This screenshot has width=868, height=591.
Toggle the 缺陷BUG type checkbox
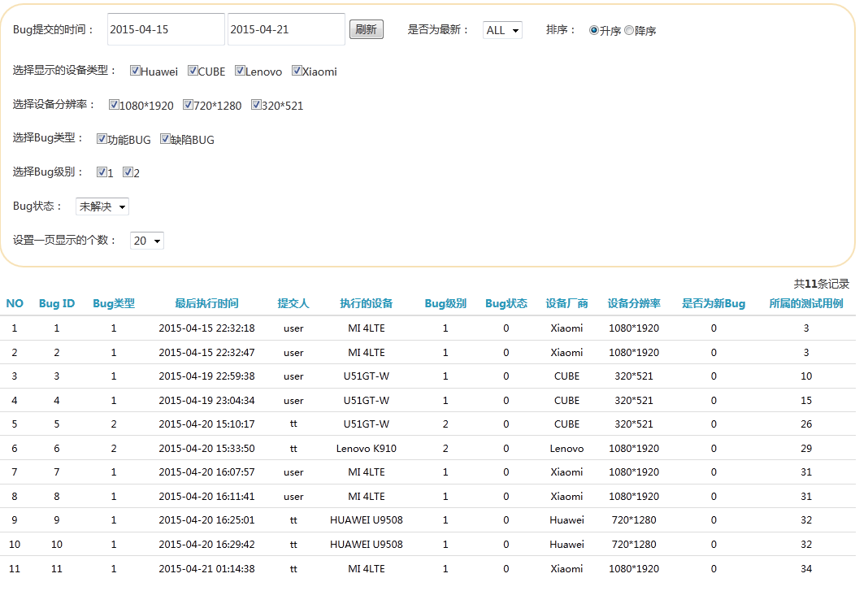click(165, 138)
